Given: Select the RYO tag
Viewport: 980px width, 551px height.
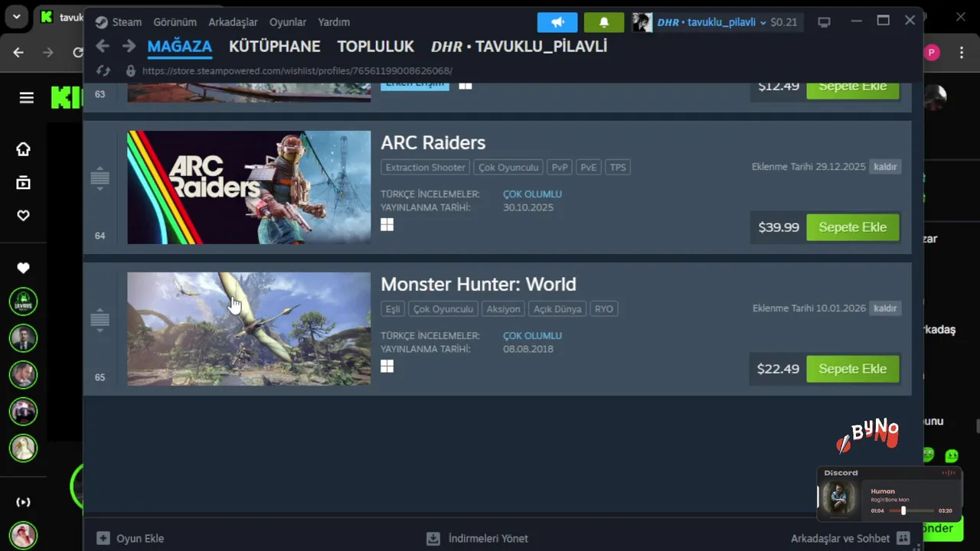Looking at the screenshot, I should click(x=603, y=309).
